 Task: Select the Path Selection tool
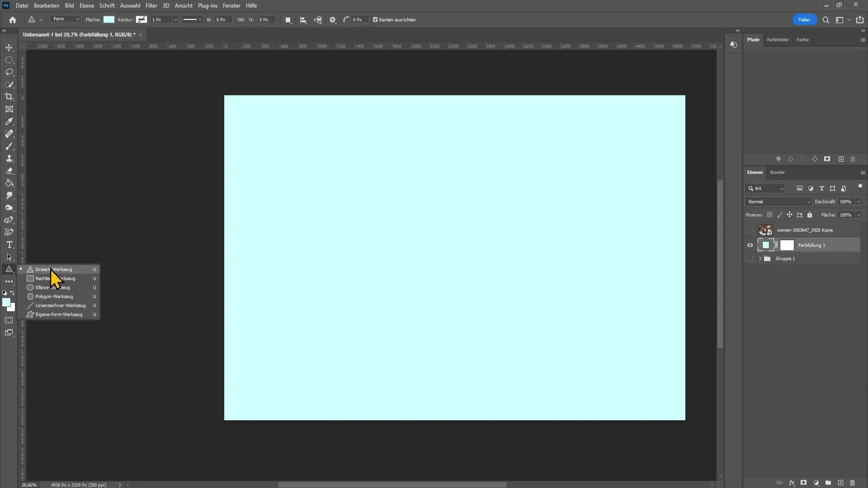tap(9, 257)
